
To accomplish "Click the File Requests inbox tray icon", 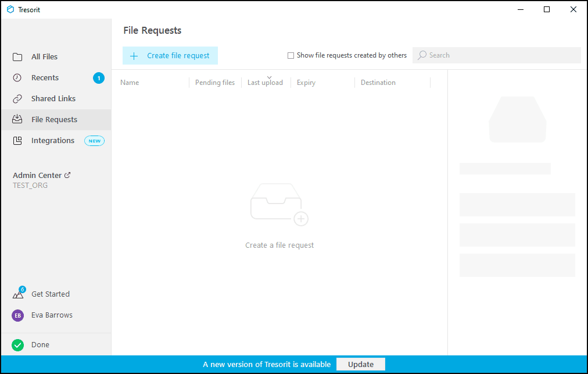I will (x=17, y=119).
